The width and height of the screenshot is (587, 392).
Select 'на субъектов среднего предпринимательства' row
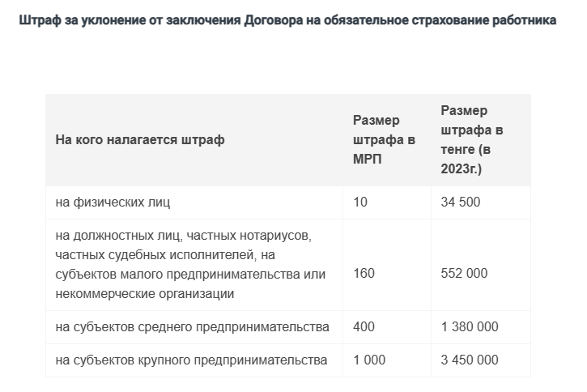coord(193,327)
